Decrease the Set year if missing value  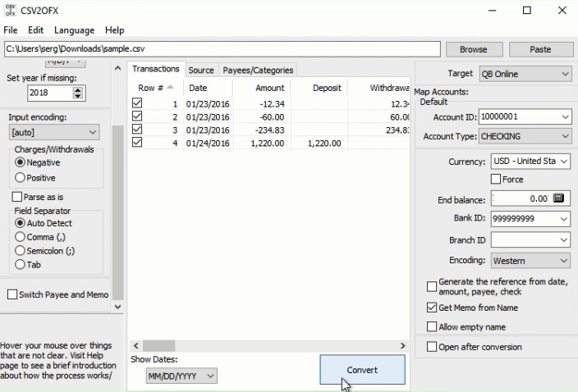coord(77,96)
